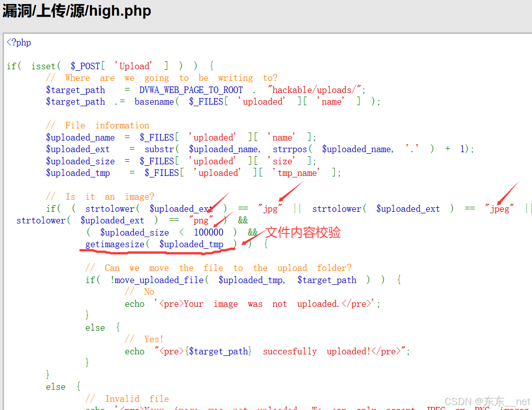Click the "hackable/uploads/" string
The image size is (532, 410).
(x=315, y=90)
